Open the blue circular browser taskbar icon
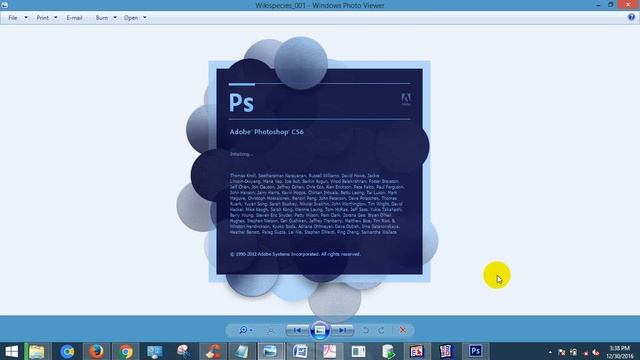 (67, 351)
